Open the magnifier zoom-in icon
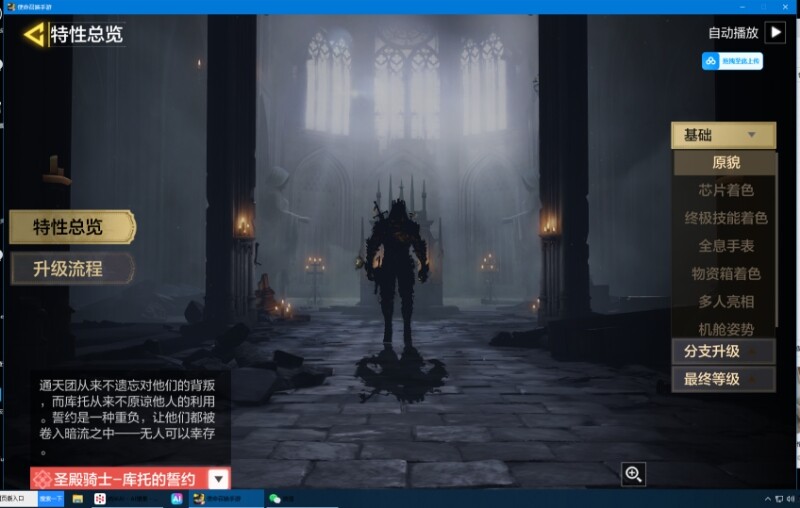This screenshot has width=800, height=508. click(x=633, y=474)
